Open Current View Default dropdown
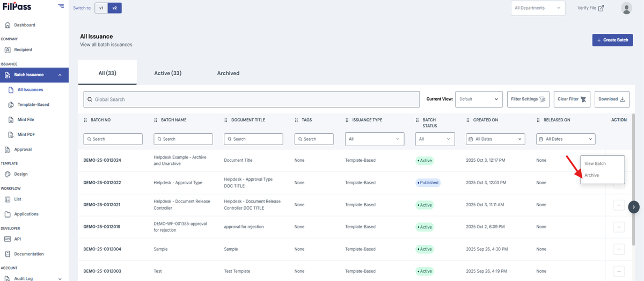The height and width of the screenshot is (281, 644). [x=479, y=99]
